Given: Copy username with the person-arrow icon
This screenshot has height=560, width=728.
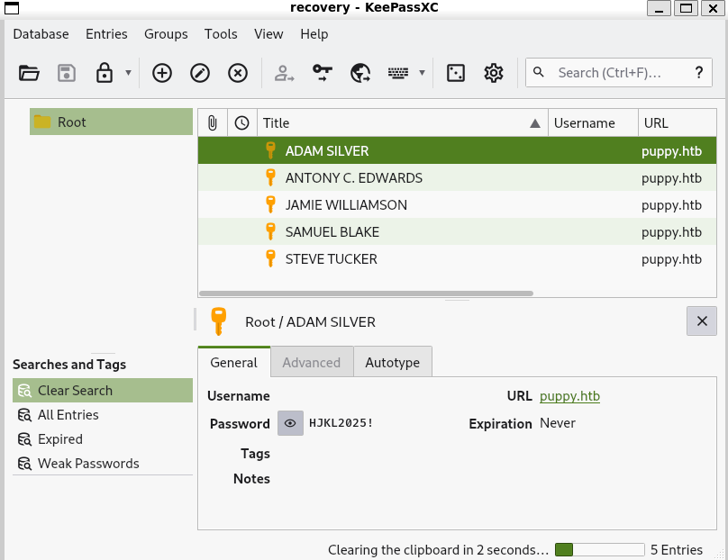Looking at the screenshot, I should pyautogui.click(x=284, y=73).
